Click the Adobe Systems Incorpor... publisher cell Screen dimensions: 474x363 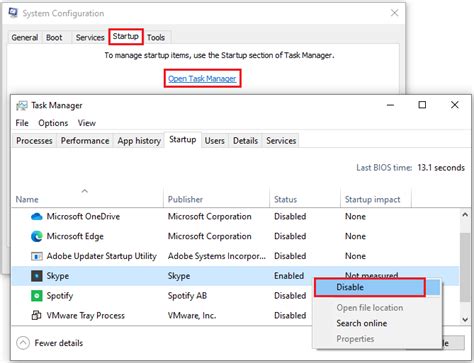point(217,256)
